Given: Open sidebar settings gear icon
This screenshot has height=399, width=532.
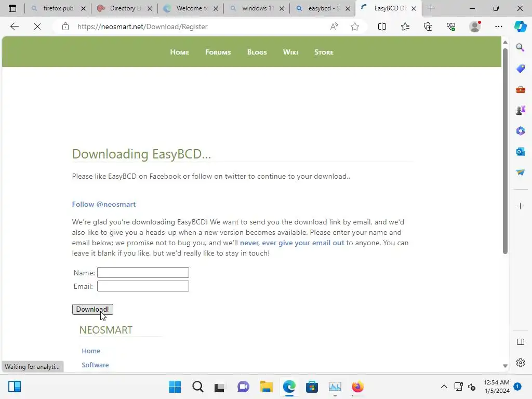Looking at the screenshot, I should [520, 363].
